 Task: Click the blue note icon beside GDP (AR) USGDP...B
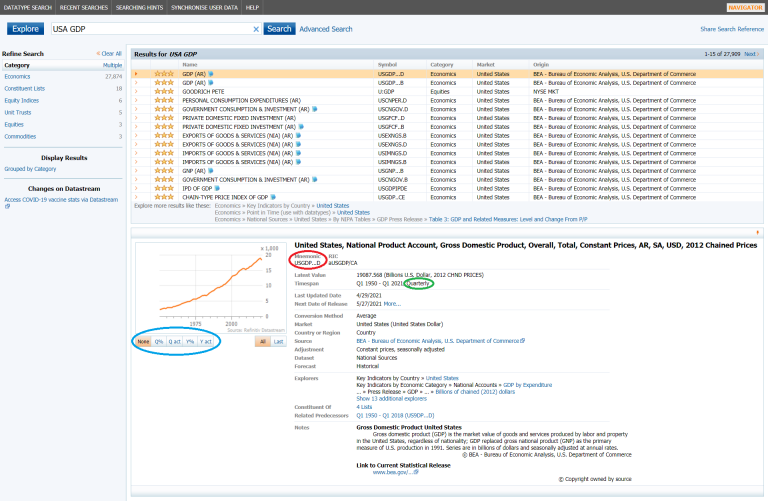211,83
